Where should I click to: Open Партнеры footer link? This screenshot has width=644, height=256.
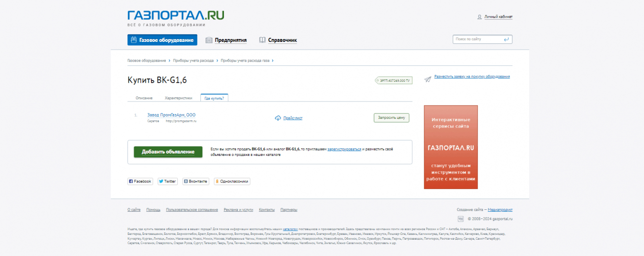[289, 210]
